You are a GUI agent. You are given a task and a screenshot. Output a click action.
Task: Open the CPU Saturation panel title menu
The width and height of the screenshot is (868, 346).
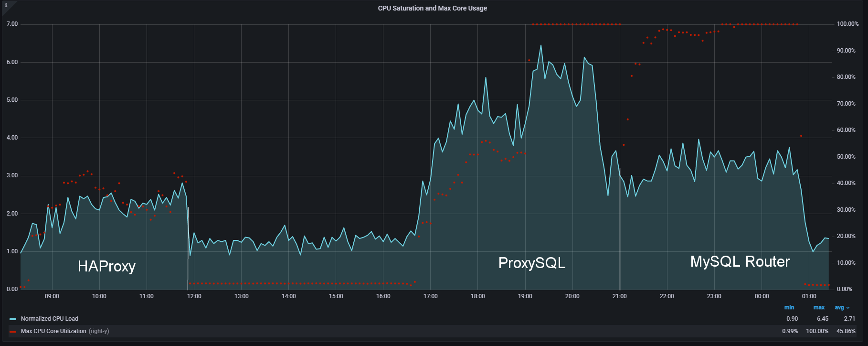(x=432, y=8)
